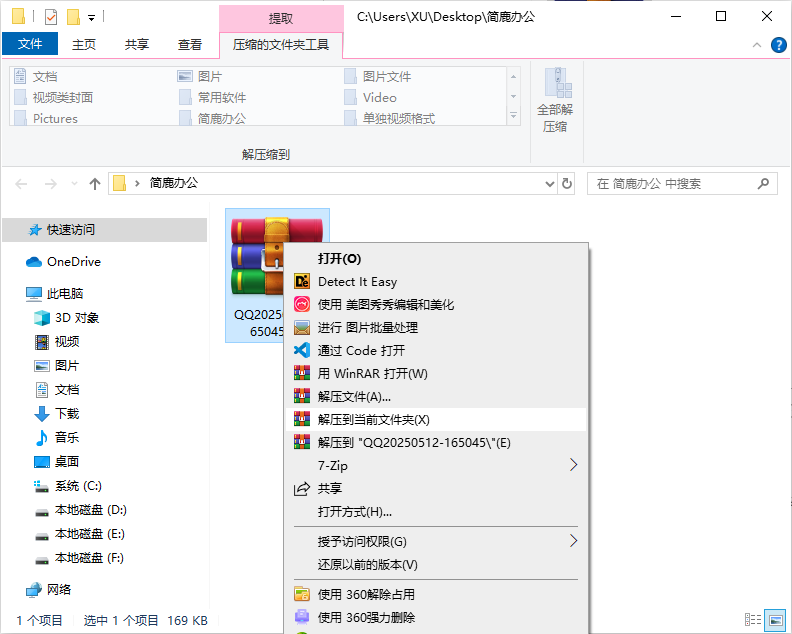Extract to 常用软件 destination
Screen dimensions: 792x634
[x=213, y=97]
